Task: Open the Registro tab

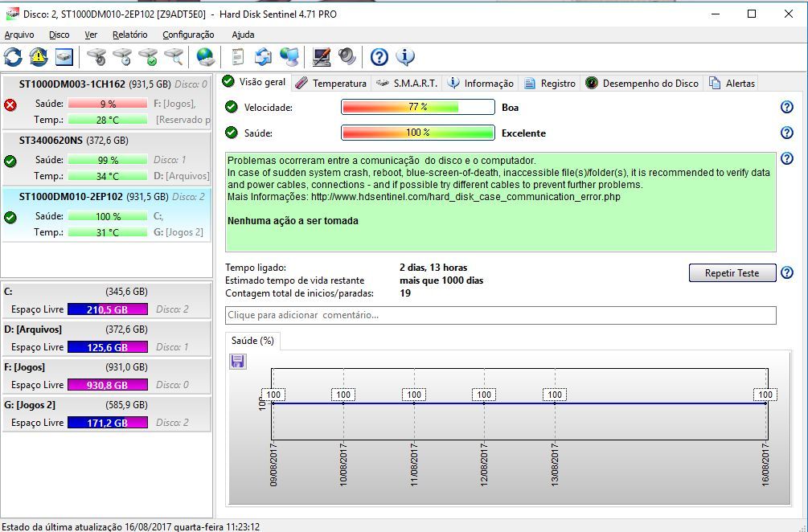Action: (550, 84)
